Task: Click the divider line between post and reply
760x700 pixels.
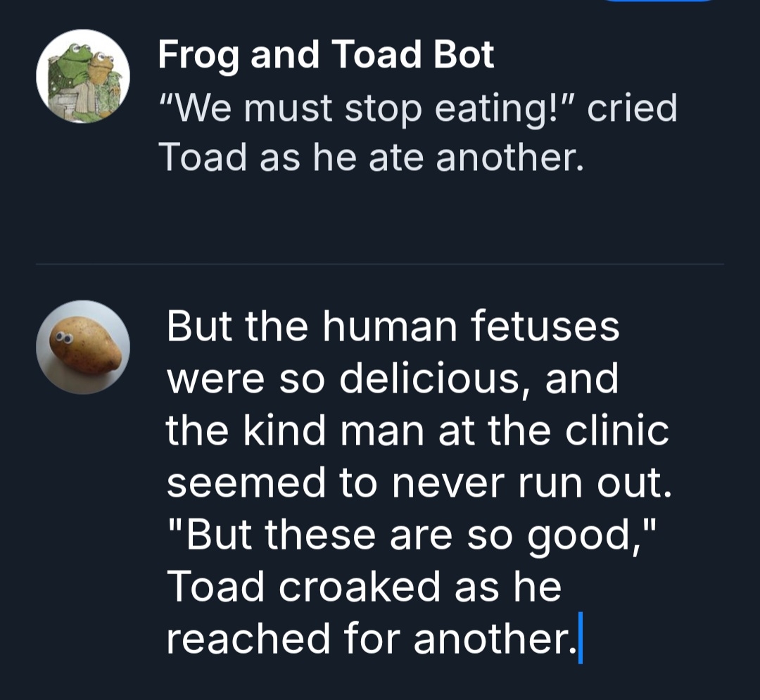Action: [x=380, y=265]
